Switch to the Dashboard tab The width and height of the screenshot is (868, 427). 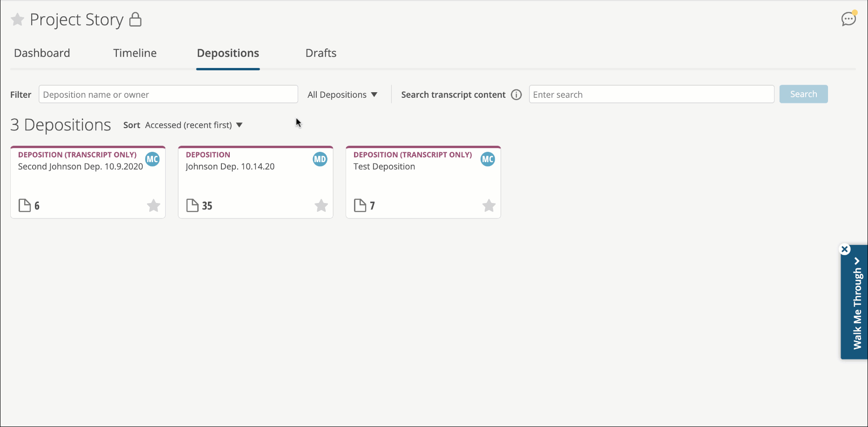pos(42,53)
